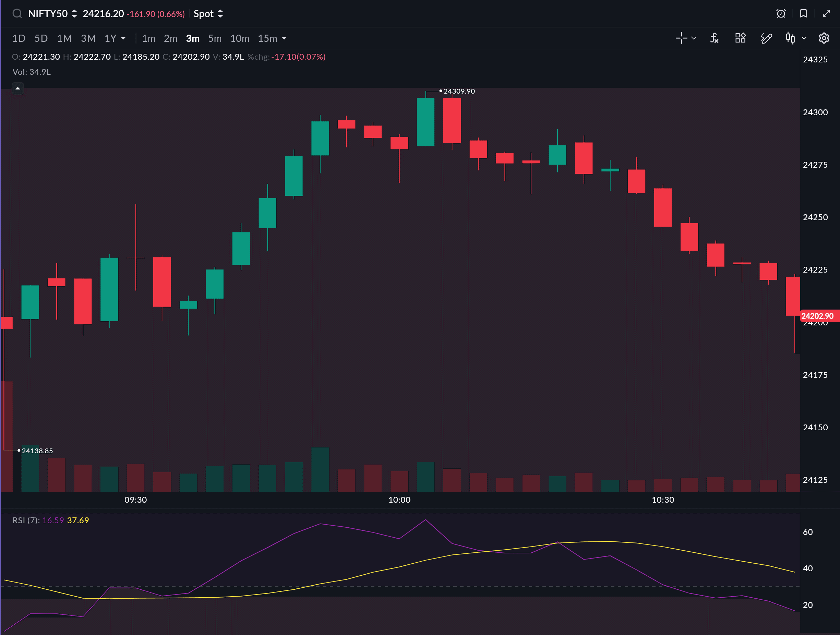This screenshot has width=840, height=635.
Task: Select the crosshair cursor tool
Action: (x=681, y=38)
